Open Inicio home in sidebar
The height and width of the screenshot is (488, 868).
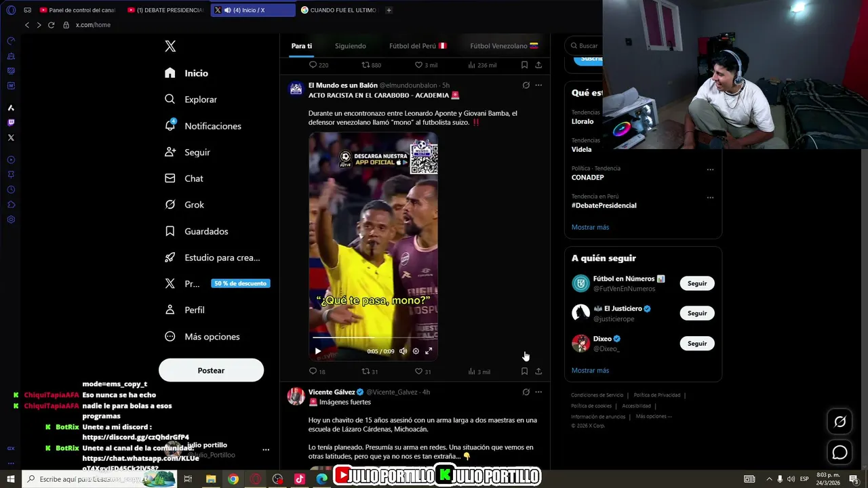pos(186,73)
